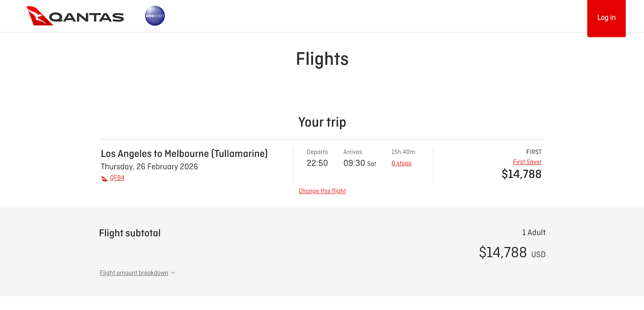The height and width of the screenshot is (310, 644).
Task: Click the 09:30 Sat arrival time
Action: coord(359,163)
